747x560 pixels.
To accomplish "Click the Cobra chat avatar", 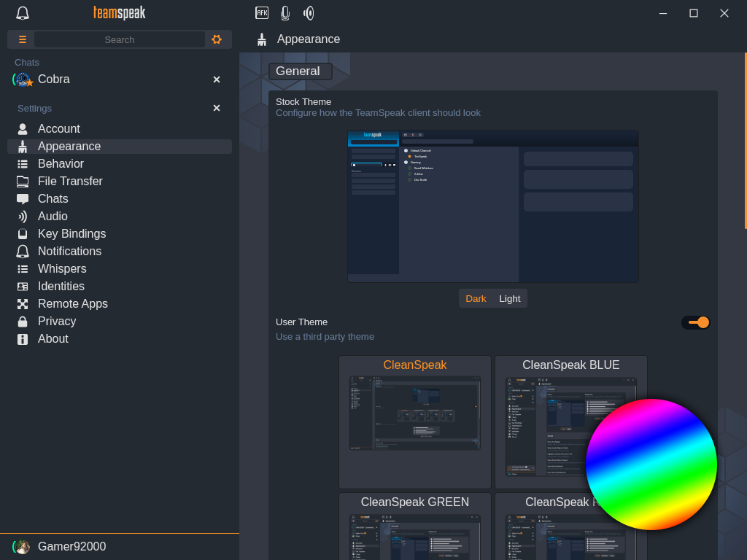I will (x=23, y=79).
